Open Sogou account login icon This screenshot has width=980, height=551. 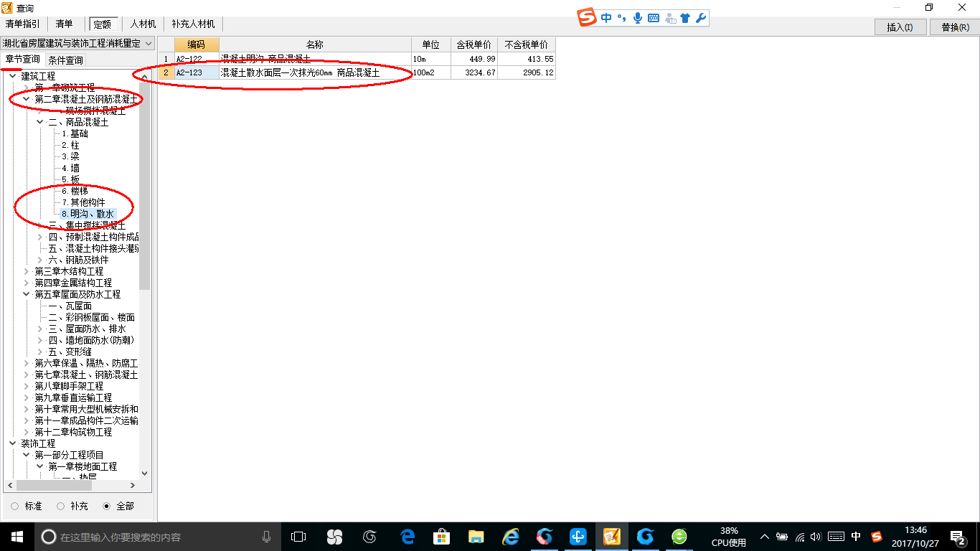pos(670,18)
